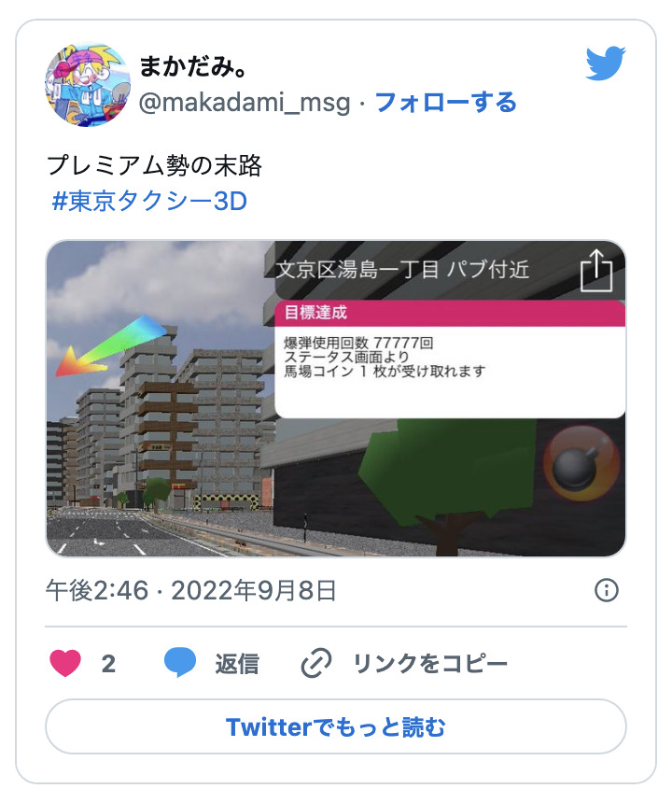Click リンクをコピー text

430,663
